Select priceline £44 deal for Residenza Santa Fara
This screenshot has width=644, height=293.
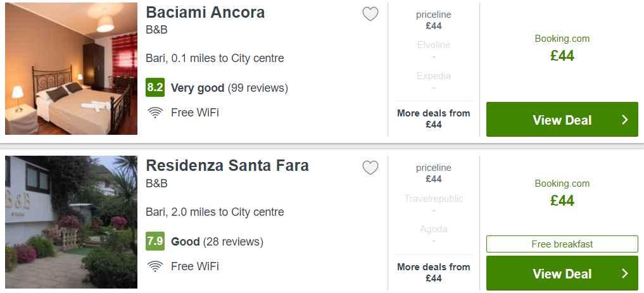point(433,173)
